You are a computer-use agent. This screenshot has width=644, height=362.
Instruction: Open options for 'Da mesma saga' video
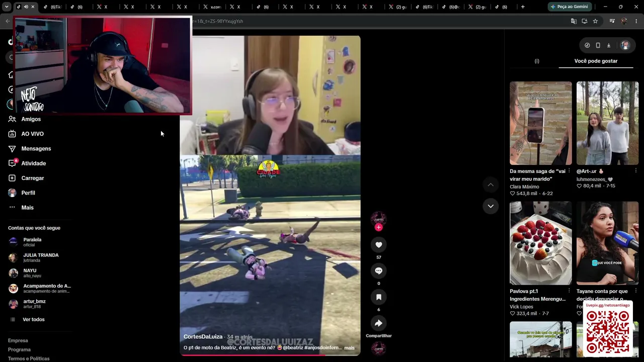pos(569,171)
